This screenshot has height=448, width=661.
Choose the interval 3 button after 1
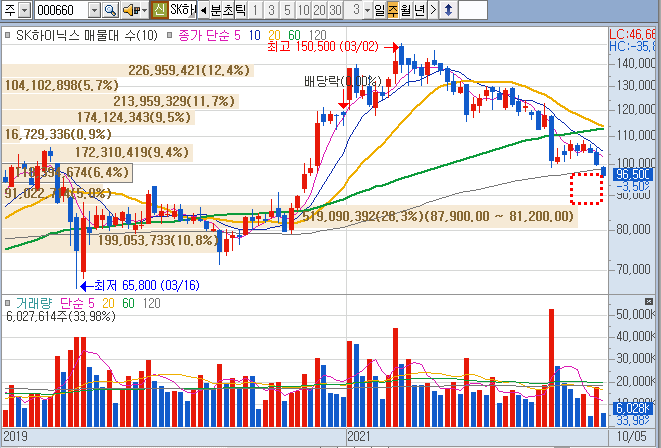coord(271,10)
